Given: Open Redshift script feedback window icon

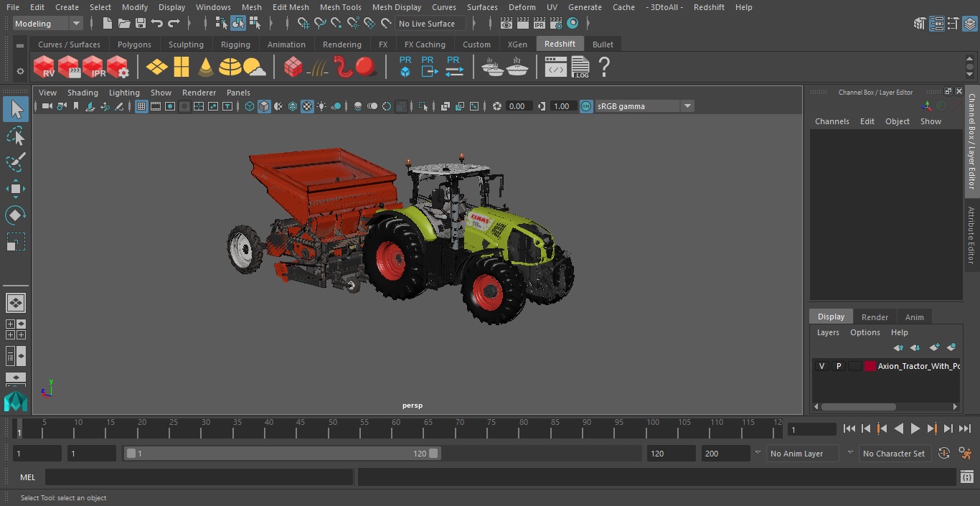Looking at the screenshot, I should [556, 67].
